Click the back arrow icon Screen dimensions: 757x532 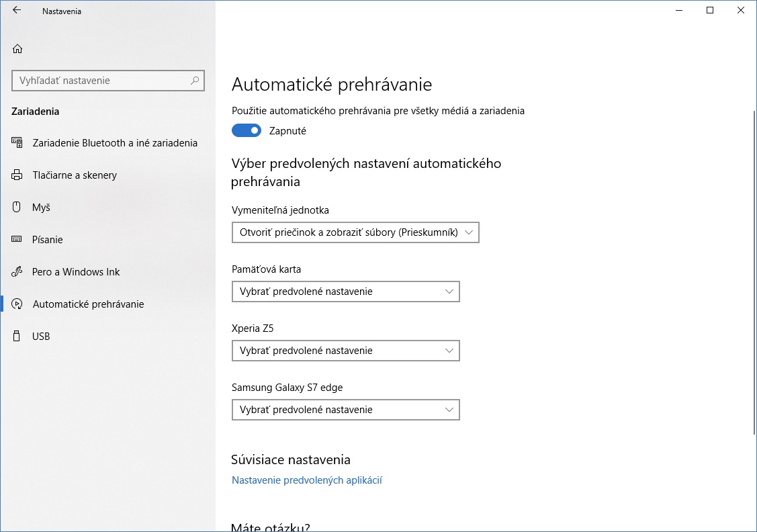[17, 10]
